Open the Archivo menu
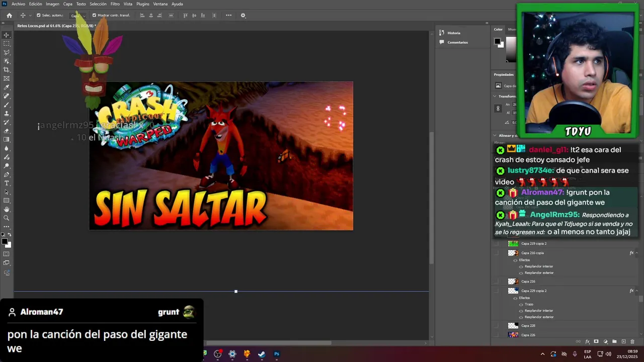 point(18,4)
